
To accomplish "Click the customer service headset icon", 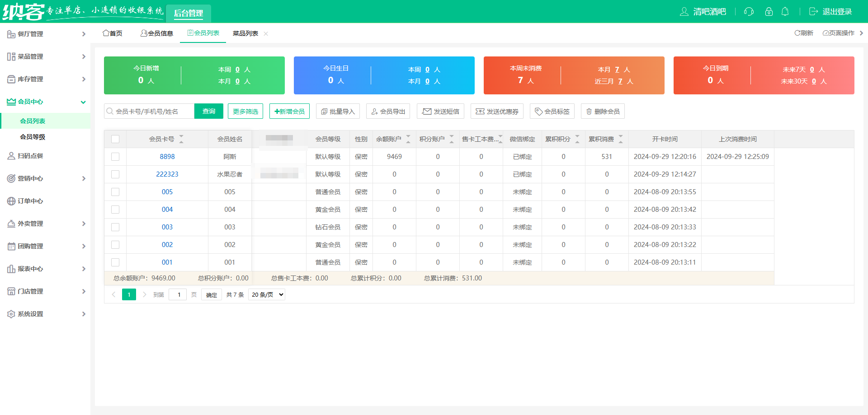I will [x=749, y=12].
